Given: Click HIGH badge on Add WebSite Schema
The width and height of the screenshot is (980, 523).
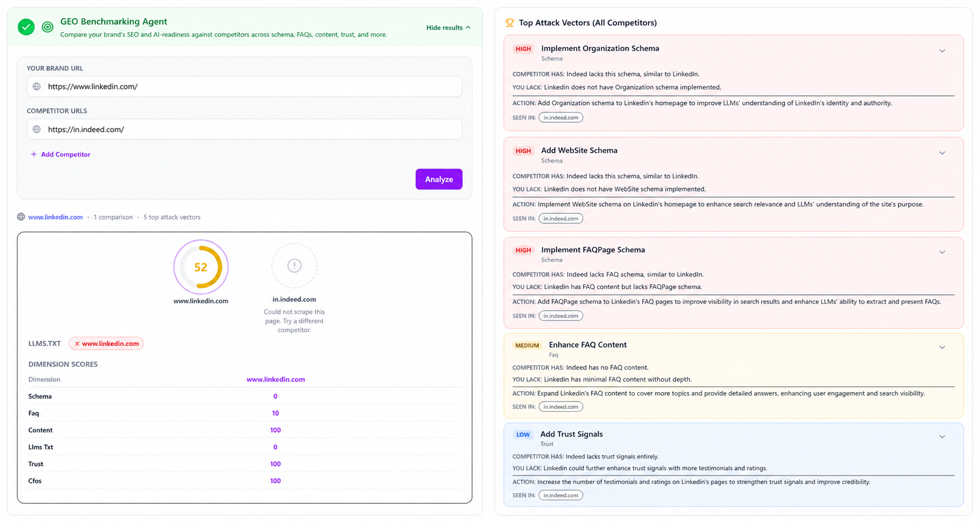Looking at the screenshot, I should (x=523, y=151).
